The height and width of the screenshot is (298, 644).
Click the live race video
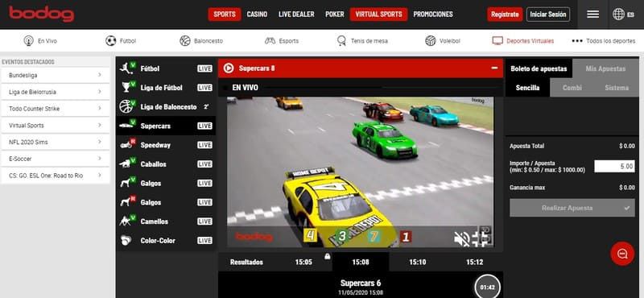point(360,172)
